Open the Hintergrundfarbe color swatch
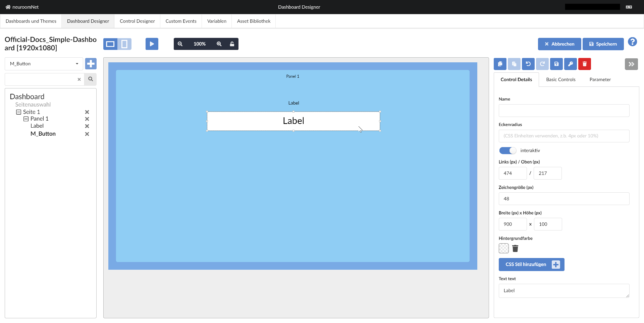Screen dimensions: 644x323 (503, 248)
